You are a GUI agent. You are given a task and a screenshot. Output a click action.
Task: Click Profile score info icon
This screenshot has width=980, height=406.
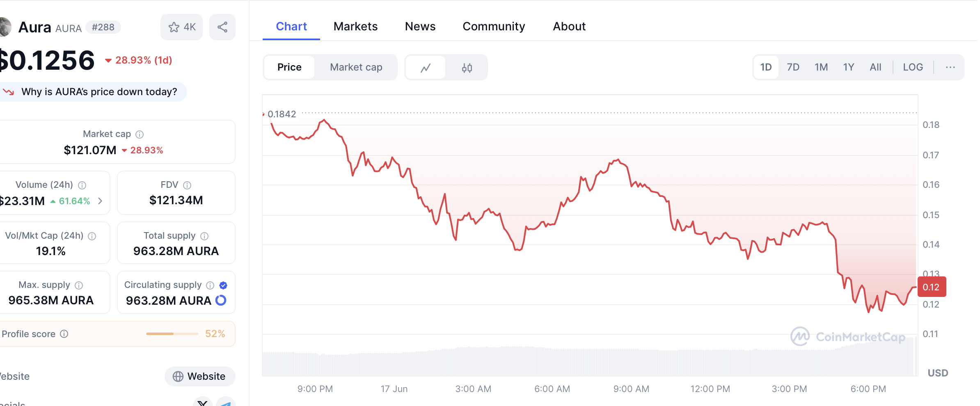click(64, 334)
